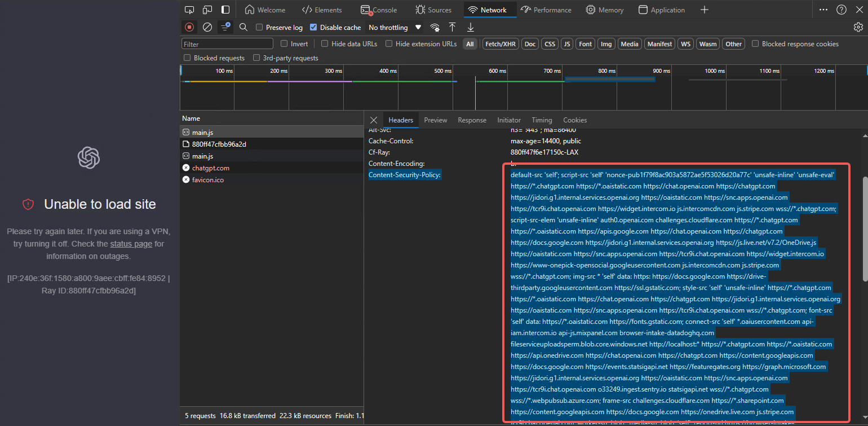Open the No throttling dropdown
The image size is (868, 426).
tap(395, 27)
